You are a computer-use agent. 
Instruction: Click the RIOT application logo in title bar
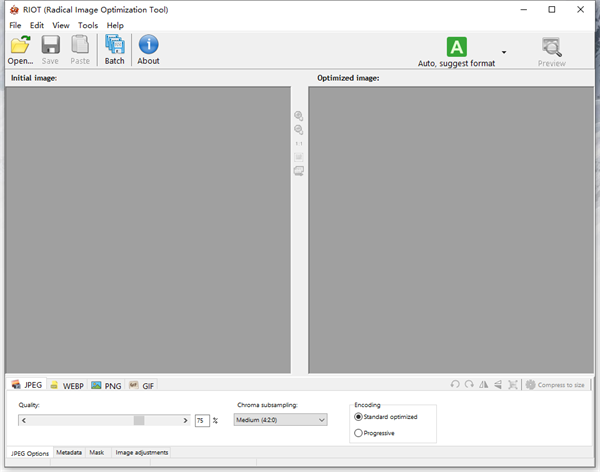point(14,10)
